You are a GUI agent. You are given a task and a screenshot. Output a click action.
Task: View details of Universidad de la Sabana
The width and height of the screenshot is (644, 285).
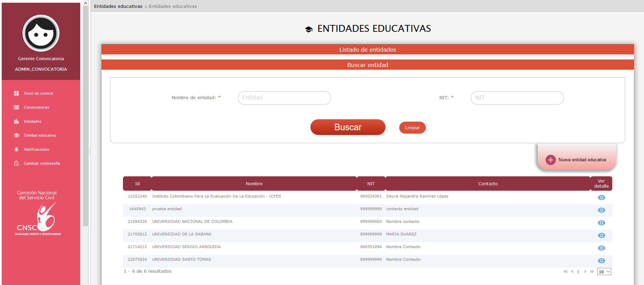click(x=601, y=235)
